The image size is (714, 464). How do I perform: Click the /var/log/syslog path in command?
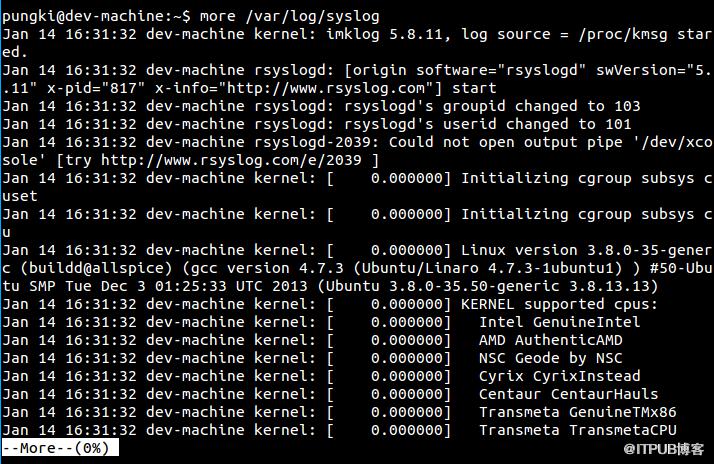(x=312, y=16)
